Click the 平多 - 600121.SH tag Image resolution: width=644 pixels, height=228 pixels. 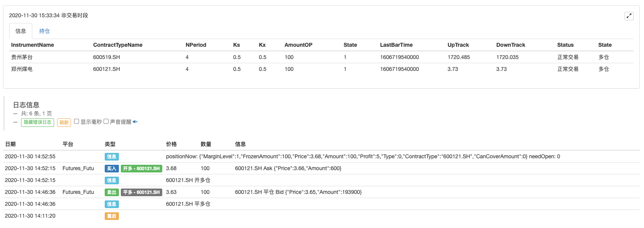click(142, 192)
